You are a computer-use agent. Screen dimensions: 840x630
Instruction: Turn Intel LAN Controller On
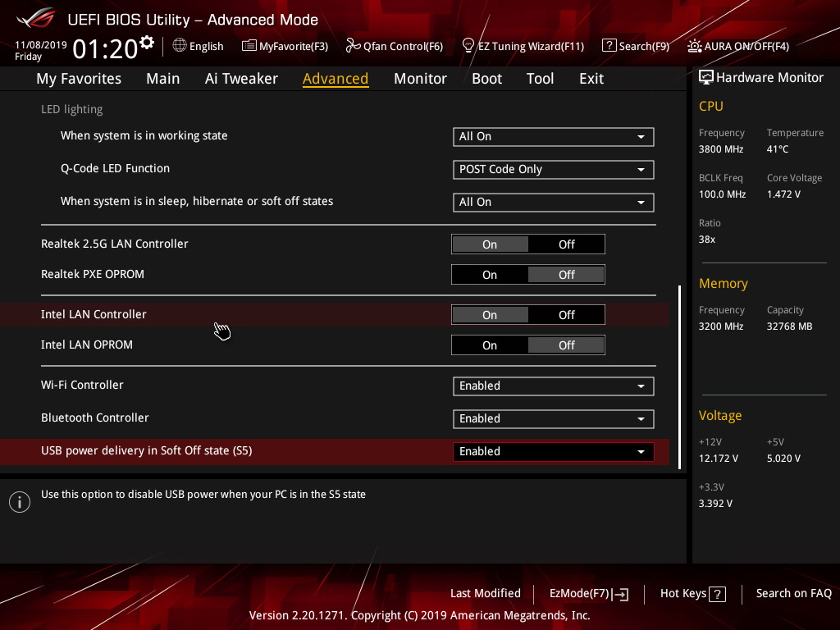click(490, 315)
